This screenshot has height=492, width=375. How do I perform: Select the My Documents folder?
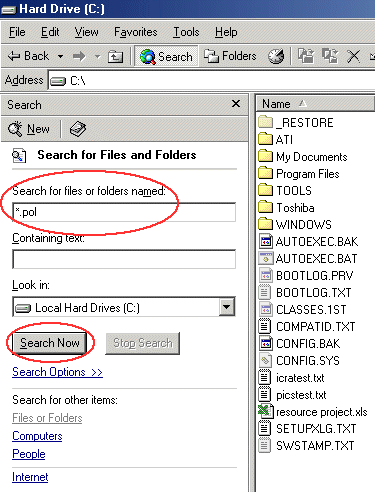pyautogui.click(x=303, y=156)
